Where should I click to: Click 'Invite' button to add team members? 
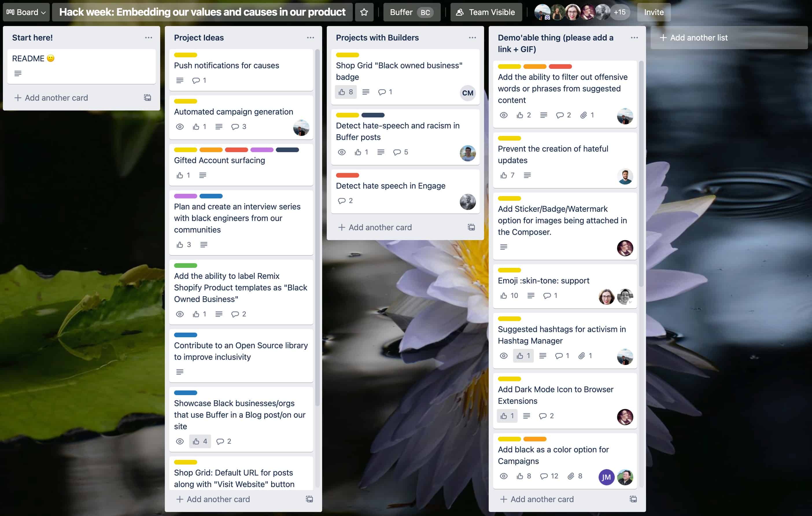click(x=653, y=12)
